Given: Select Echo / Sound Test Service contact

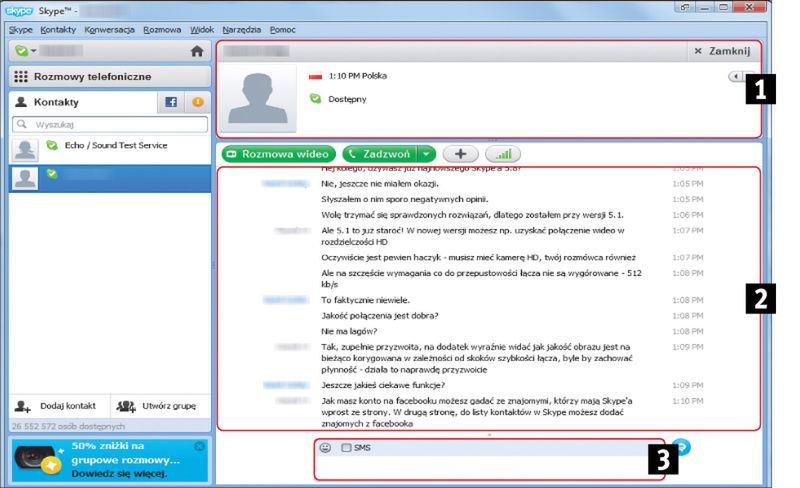Looking at the screenshot, I should 110,150.
